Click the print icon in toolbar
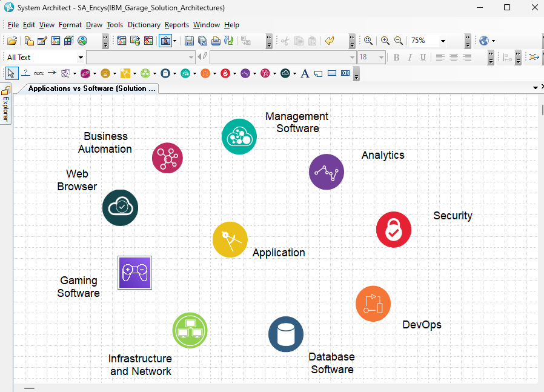Screen dimensions: 544x392 (216, 41)
